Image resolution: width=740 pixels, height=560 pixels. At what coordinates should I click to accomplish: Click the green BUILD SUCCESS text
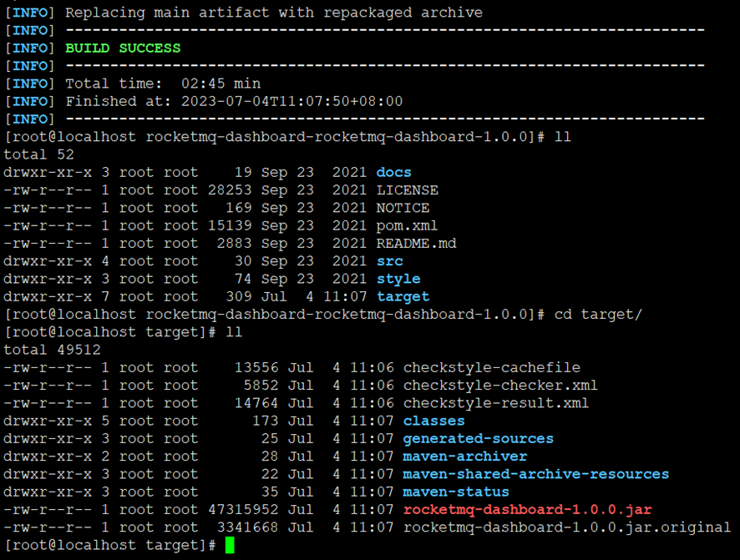tap(123, 48)
